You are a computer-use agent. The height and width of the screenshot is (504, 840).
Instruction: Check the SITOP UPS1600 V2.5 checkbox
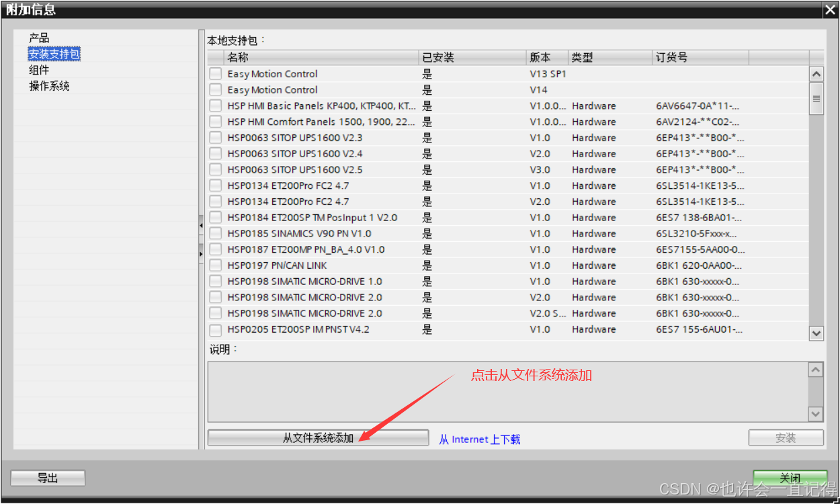[215, 170]
